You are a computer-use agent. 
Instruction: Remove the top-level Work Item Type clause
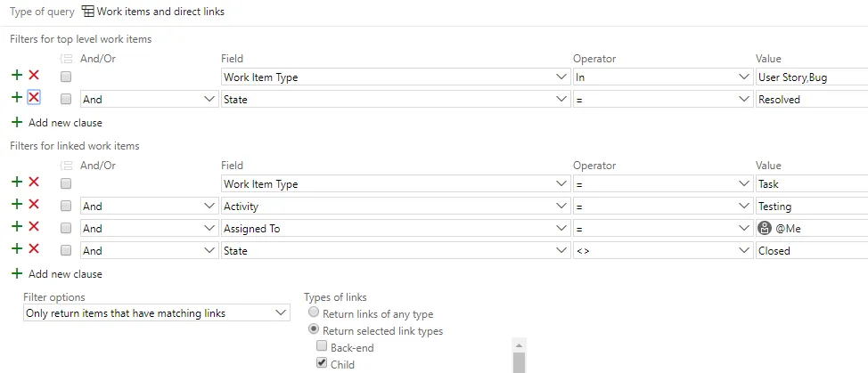[x=34, y=77]
